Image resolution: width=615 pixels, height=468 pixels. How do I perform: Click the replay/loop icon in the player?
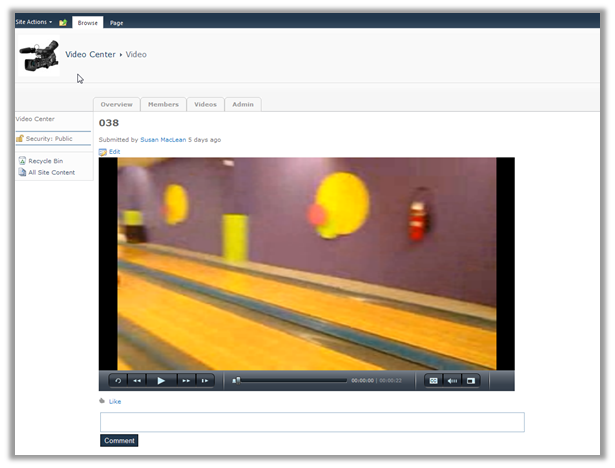pos(118,380)
